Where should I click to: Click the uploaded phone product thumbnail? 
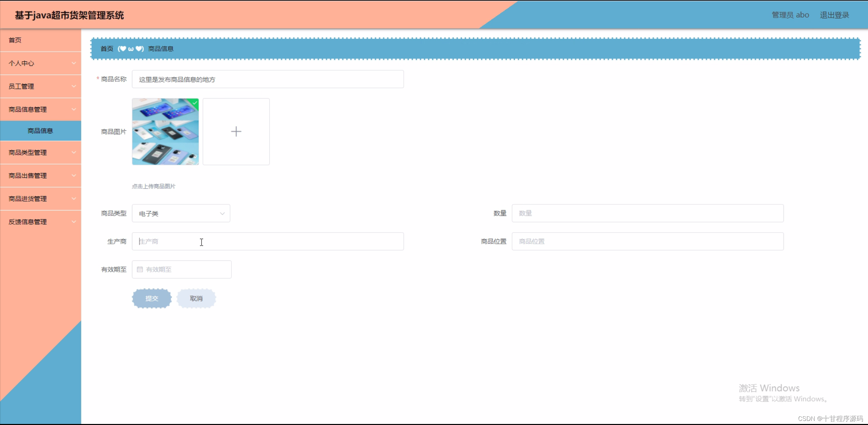coord(165,132)
